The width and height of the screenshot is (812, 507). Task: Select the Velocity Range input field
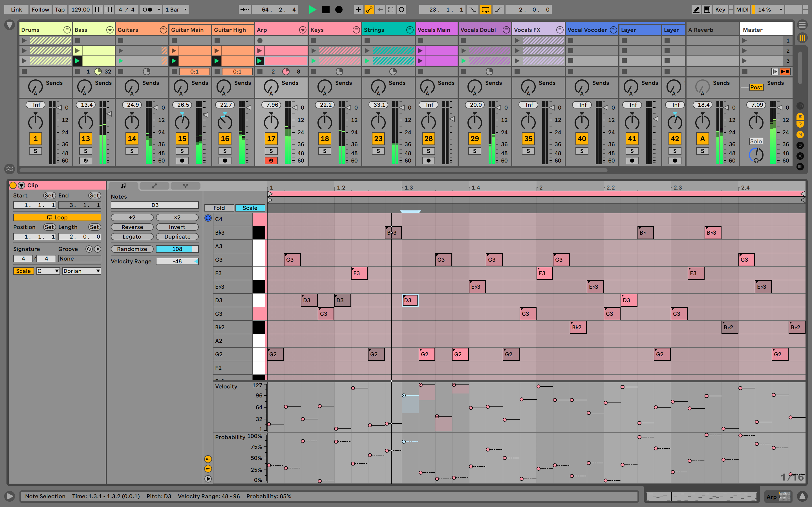pos(176,261)
